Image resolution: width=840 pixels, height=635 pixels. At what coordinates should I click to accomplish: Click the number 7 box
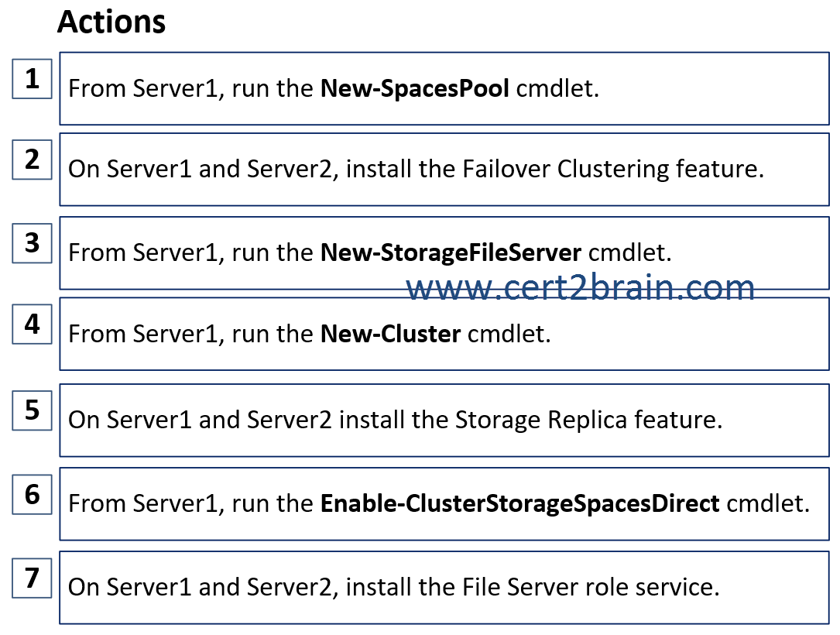pos(33,578)
